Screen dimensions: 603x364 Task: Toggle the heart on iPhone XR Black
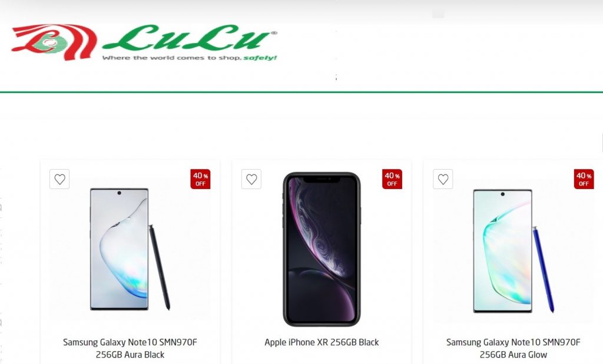[x=251, y=179]
